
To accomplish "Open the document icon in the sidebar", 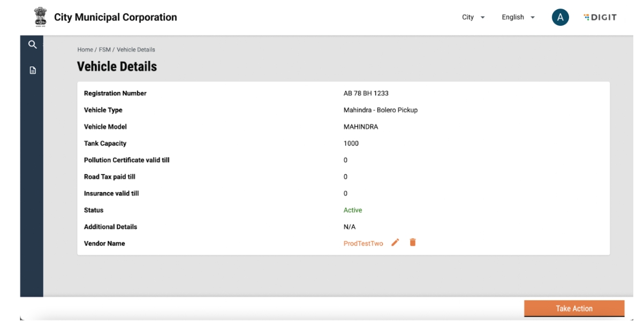I will tap(33, 70).
